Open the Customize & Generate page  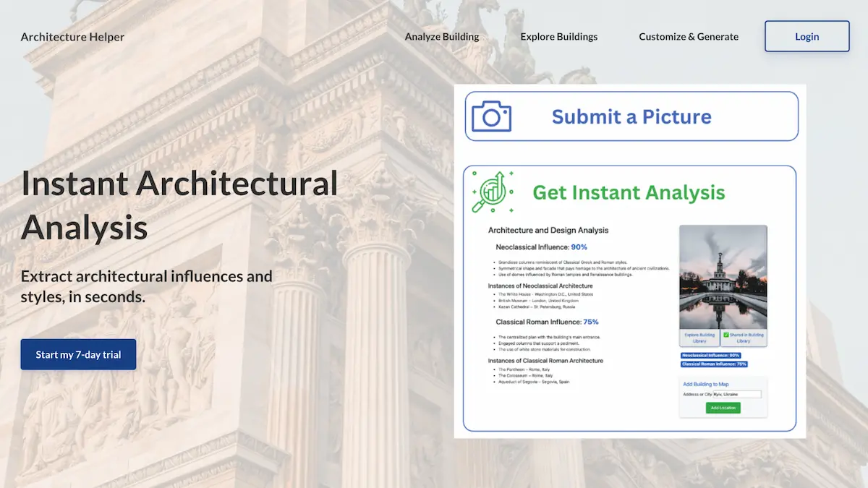click(689, 36)
